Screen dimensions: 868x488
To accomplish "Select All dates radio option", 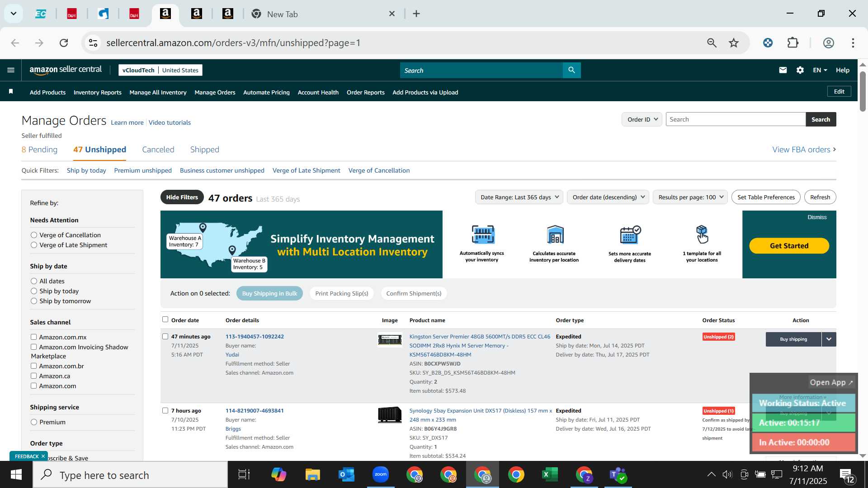I will [34, 281].
